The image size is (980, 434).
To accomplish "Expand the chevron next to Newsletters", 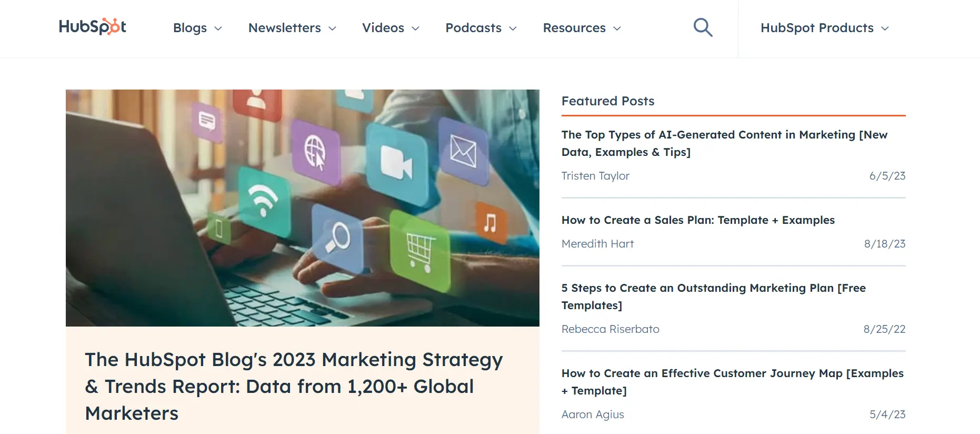I will [332, 28].
